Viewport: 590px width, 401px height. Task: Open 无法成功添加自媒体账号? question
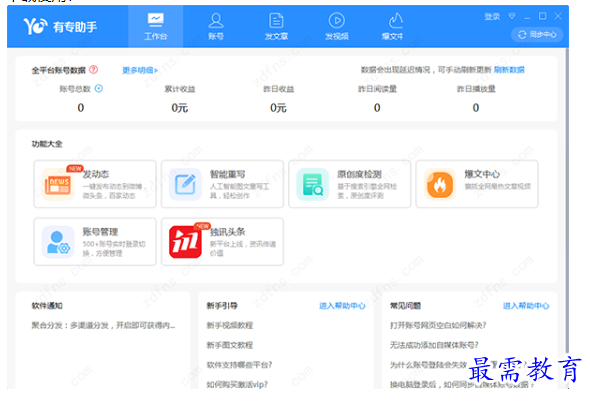(x=434, y=345)
